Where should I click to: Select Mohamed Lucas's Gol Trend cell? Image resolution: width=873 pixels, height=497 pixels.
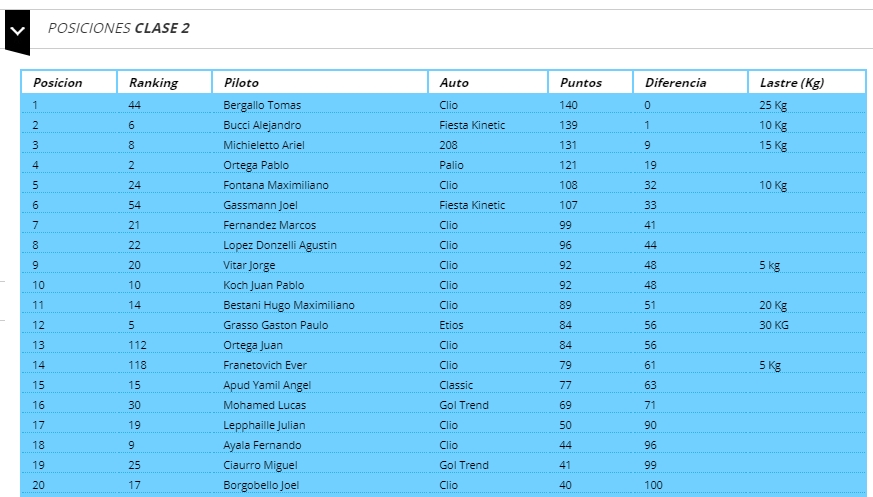point(464,405)
